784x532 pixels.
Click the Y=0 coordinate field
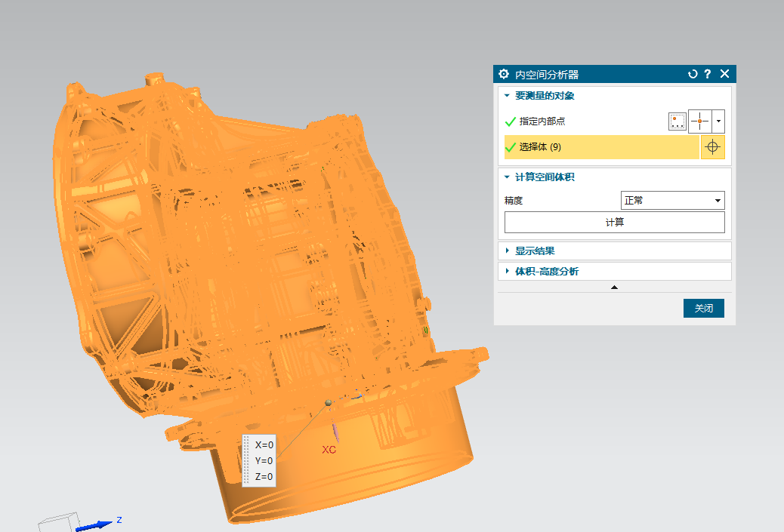(264, 460)
